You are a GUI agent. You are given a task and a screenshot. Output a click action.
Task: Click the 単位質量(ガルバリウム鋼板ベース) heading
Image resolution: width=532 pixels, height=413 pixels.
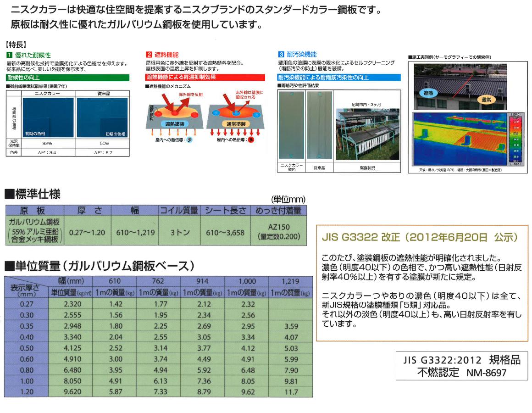point(100,266)
